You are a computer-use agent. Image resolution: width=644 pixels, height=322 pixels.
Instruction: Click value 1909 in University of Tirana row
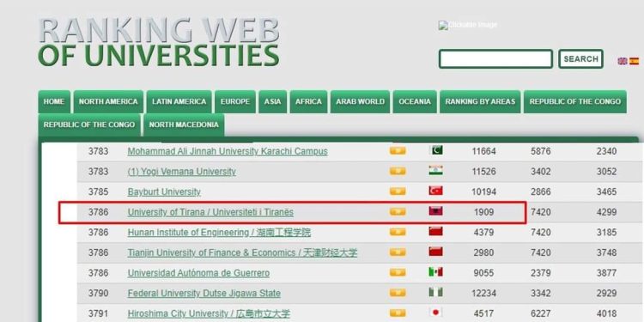(483, 212)
